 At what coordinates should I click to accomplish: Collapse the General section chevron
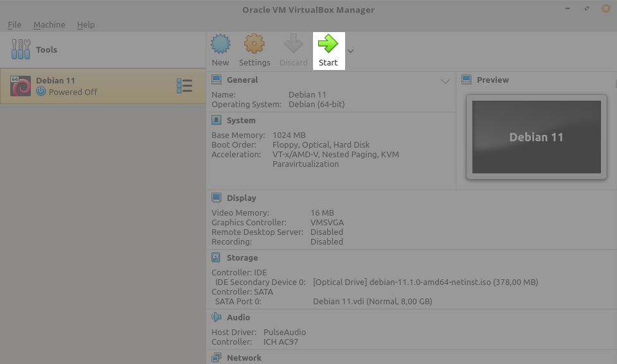(x=445, y=82)
